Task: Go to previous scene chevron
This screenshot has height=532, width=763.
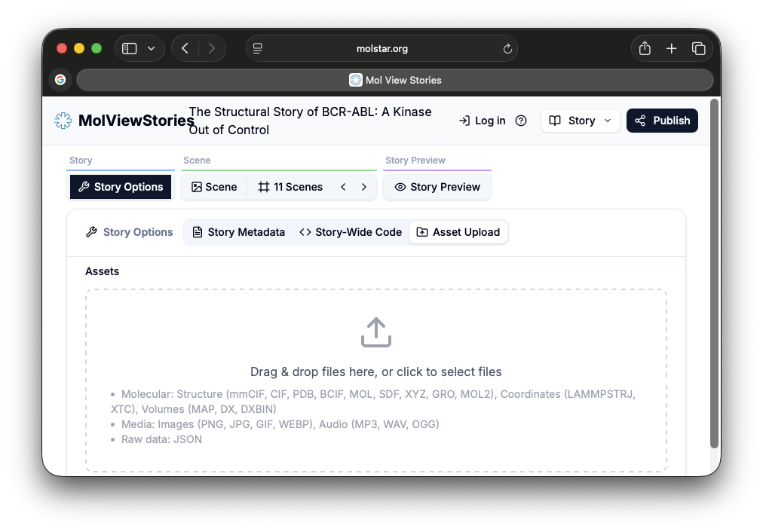Action: click(343, 187)
